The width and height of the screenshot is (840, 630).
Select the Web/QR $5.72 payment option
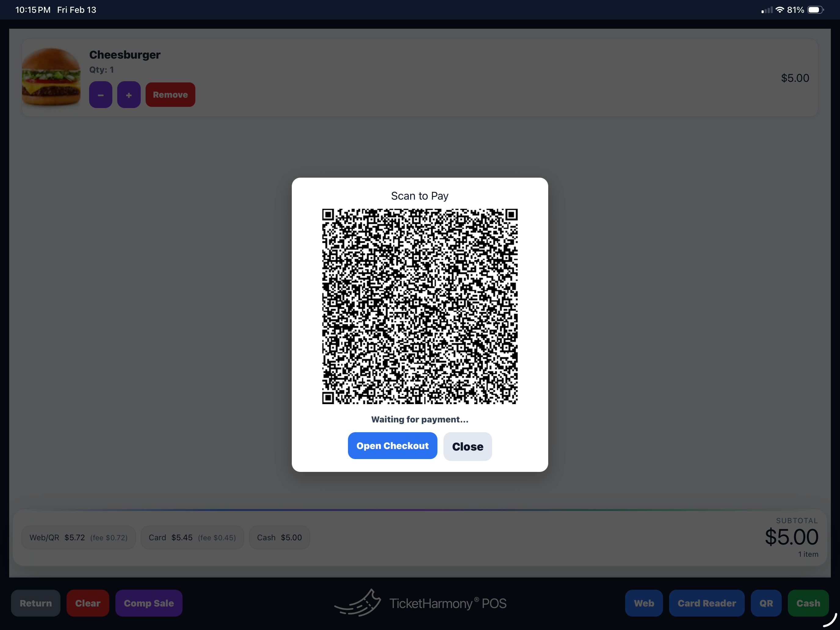78,537
